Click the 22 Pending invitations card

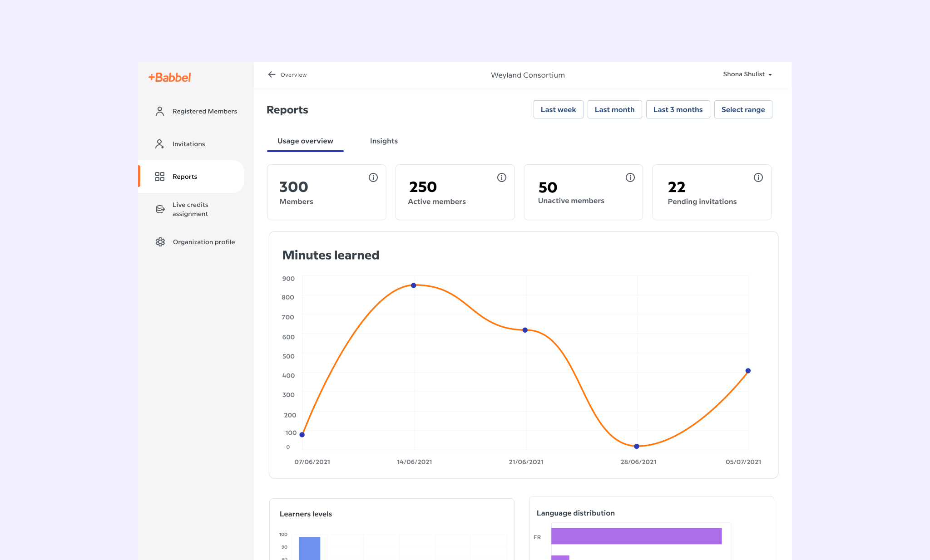[712, 192]
